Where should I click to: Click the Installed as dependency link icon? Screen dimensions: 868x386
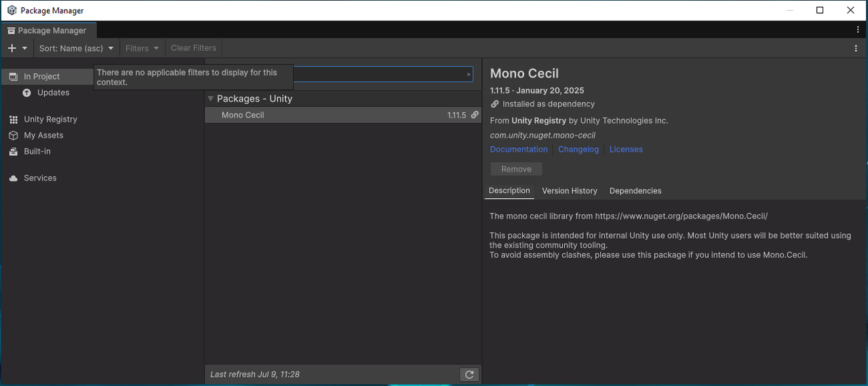(x=495, y=104)
